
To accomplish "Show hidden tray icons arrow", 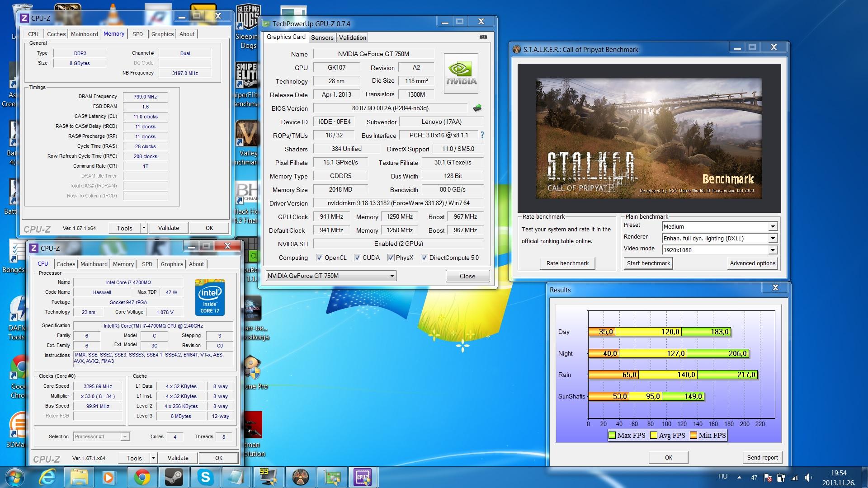I will pyautogui.click(x=739, y=477).
